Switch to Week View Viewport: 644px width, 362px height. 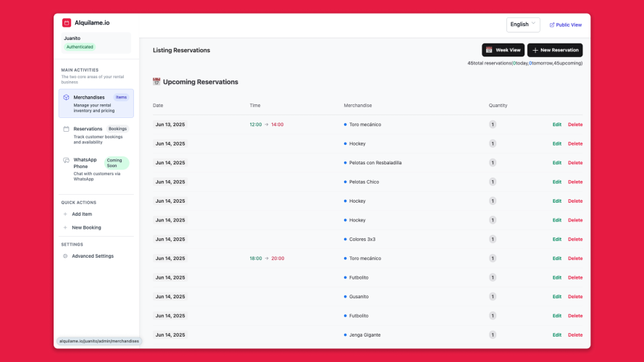503,50
